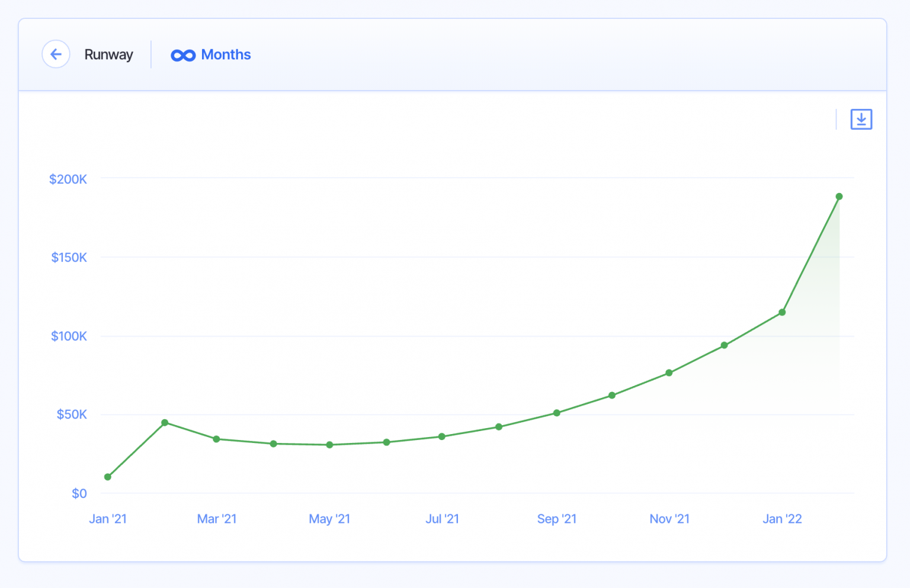Select the Mar '21 data point
The image size is (910, 588).
216,439
